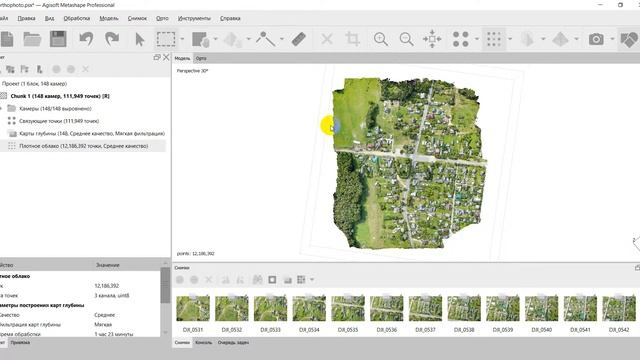Image resolution: width=640 pixels, height=360 pixels.
Task: Switch to the tiled model display icon
Action: [x=560, y=39]
